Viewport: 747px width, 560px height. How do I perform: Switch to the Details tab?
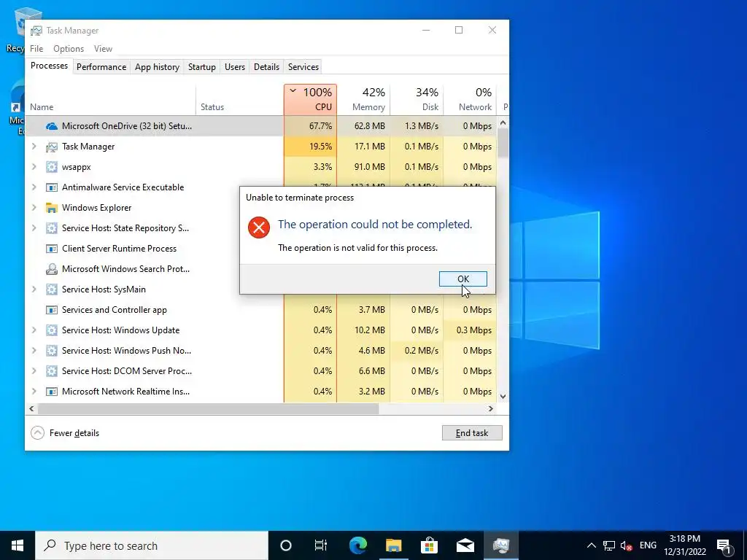click(x=266, y=67)
